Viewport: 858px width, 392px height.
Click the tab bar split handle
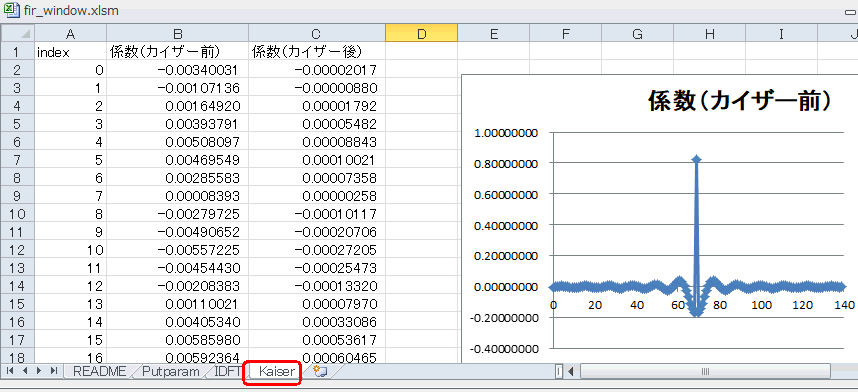pos(559,372)
